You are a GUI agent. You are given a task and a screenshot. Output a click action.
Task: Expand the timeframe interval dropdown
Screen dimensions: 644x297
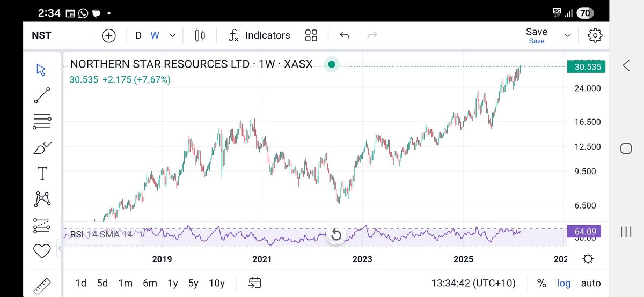(172, 35)
